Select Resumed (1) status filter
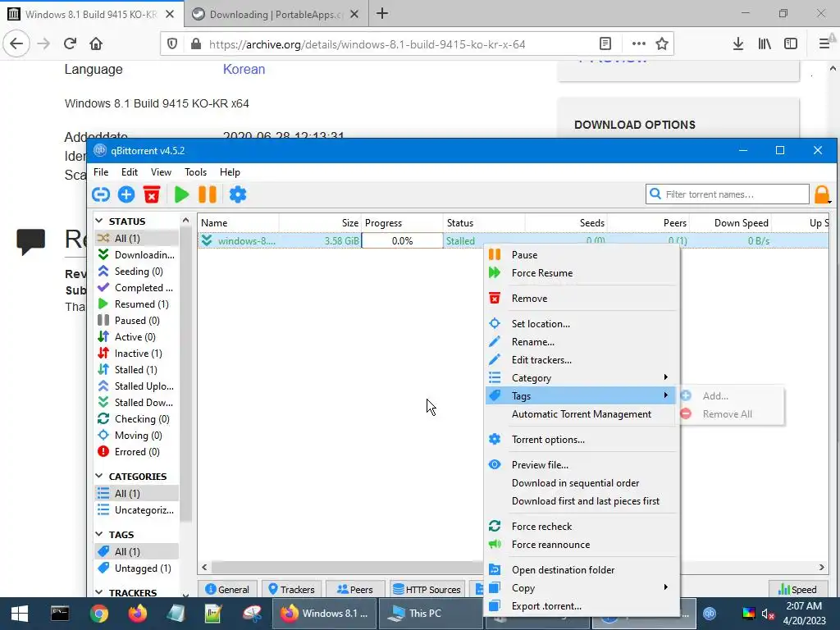This screenshot has height=630, width=840. 137,304
